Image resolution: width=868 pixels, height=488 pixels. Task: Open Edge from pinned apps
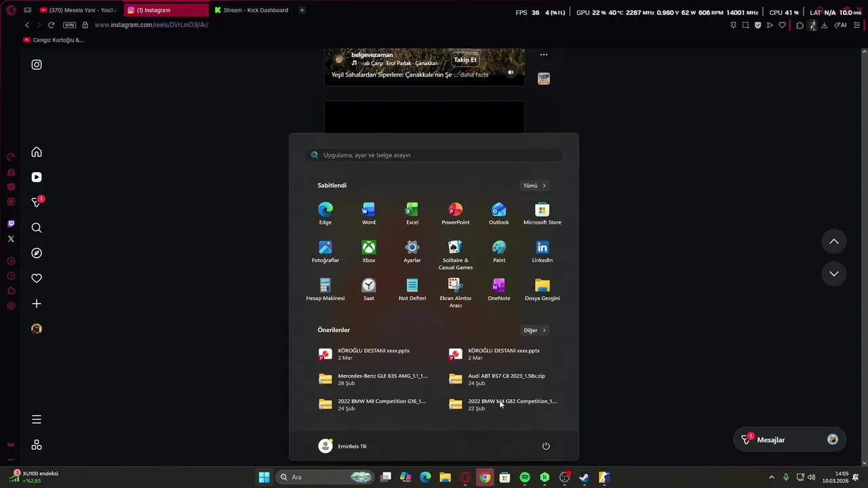pos(325,213)
